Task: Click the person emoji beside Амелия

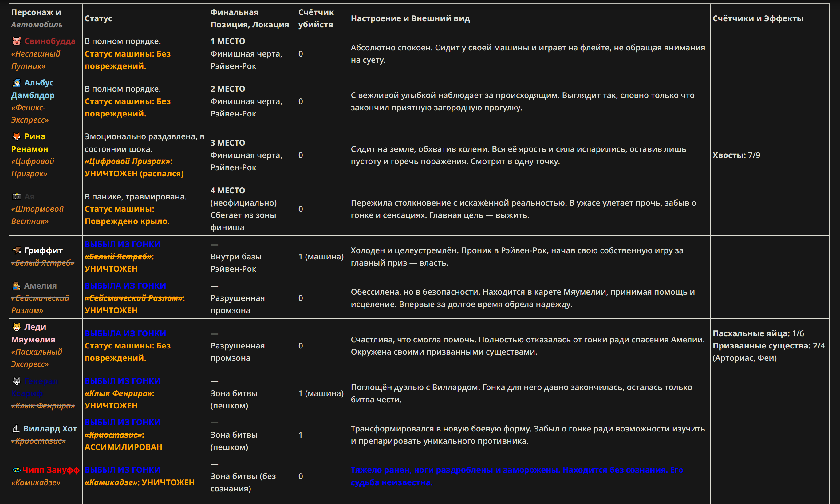Action: pos(17,285)
